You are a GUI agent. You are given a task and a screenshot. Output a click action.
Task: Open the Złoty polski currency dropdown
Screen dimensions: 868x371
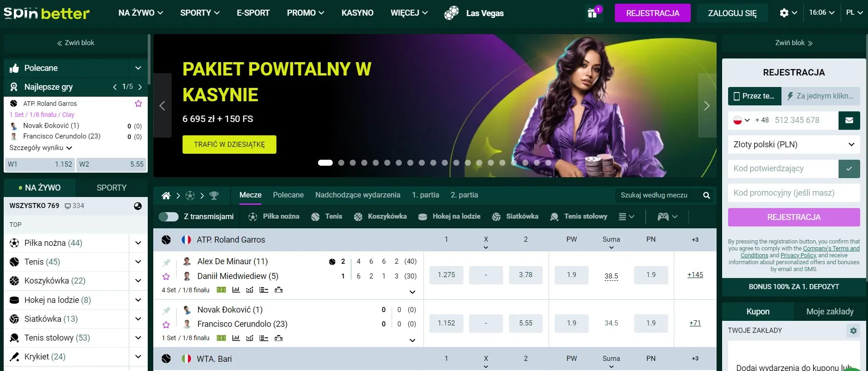(794, 145)
